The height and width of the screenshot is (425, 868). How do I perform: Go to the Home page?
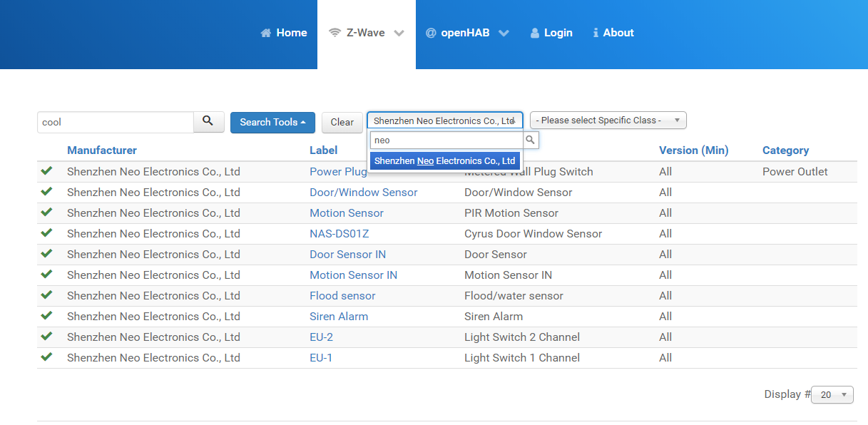284,33
